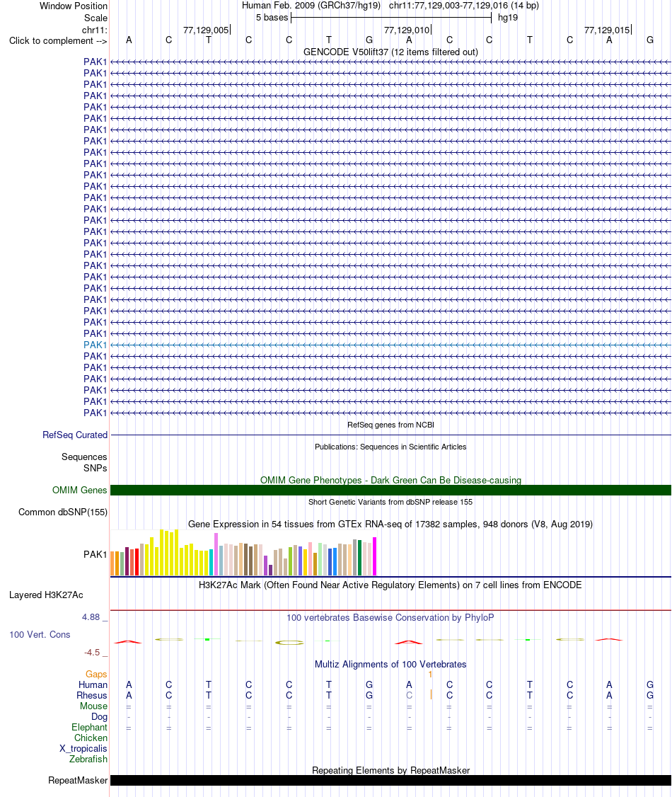Viewport: 672px width, 797px height.
Task: Click the Sequences track label
Action: pos(84,457)
